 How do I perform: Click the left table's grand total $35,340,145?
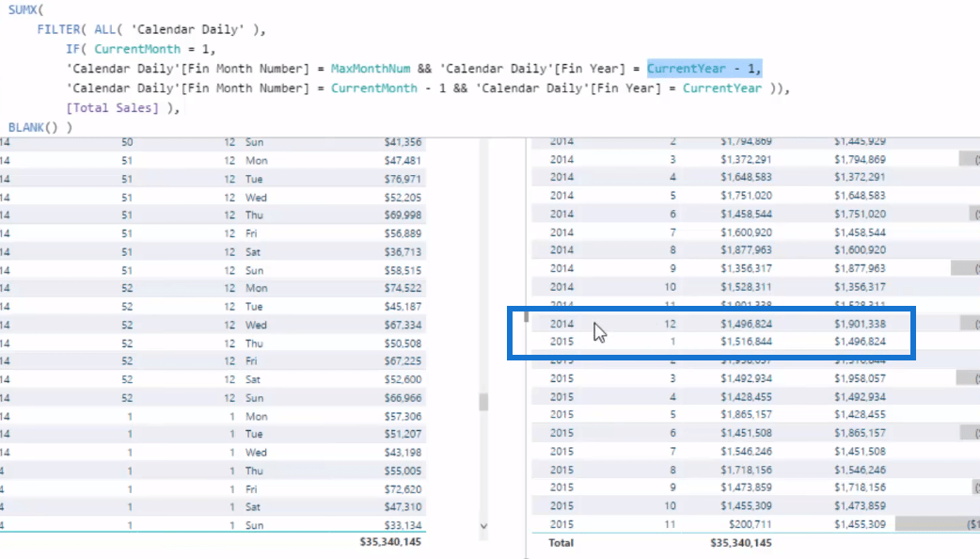pos(390,541)
